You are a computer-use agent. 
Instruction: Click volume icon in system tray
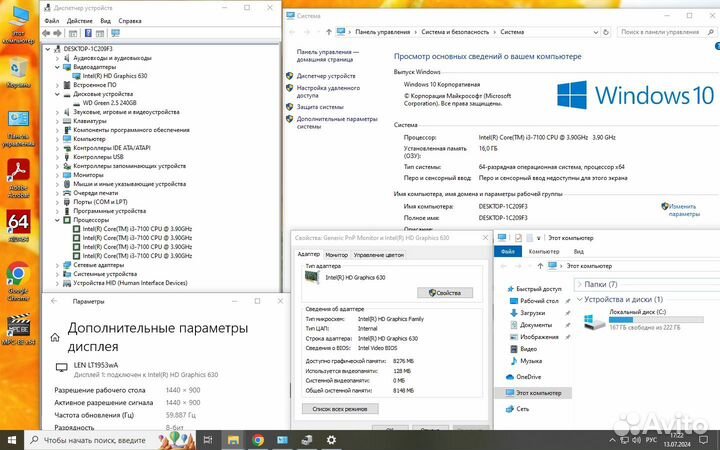click(636, 440)
